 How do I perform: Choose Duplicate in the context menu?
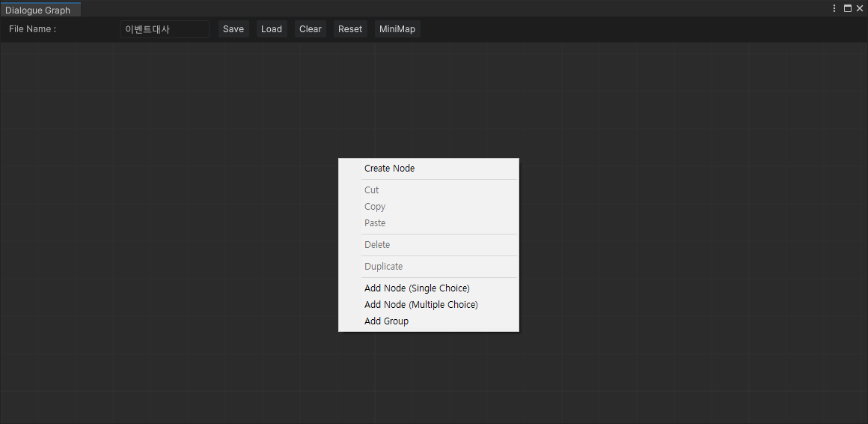[429, 267]
